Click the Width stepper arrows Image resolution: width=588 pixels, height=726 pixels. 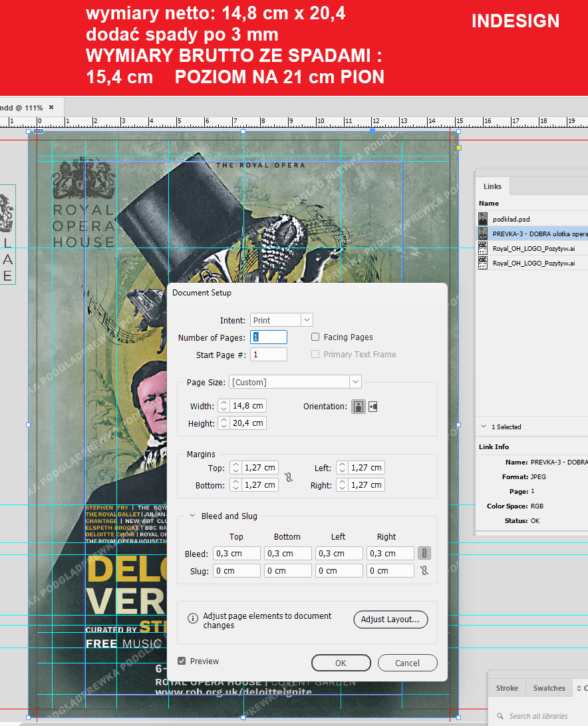pyautogui.click(x=224, y=406)
